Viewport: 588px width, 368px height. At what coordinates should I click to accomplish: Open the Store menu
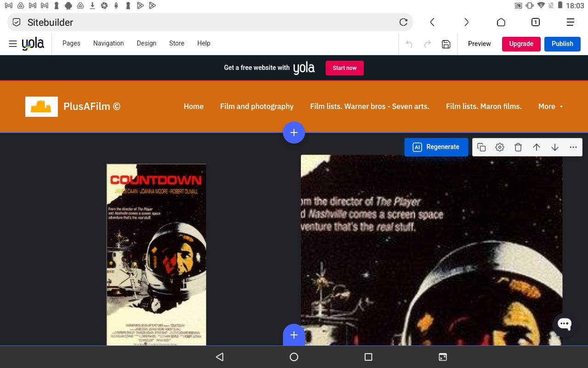pyautogui.click(x=177, y=43)
